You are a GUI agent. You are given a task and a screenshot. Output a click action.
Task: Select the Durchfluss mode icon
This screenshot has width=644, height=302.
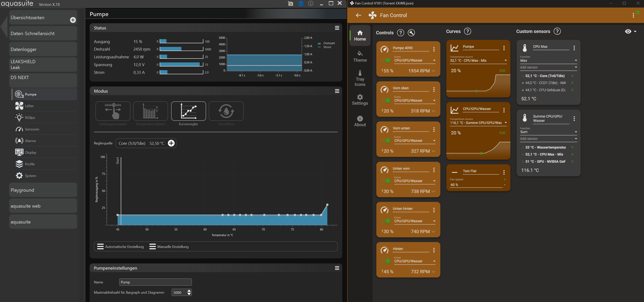[226, 111]
